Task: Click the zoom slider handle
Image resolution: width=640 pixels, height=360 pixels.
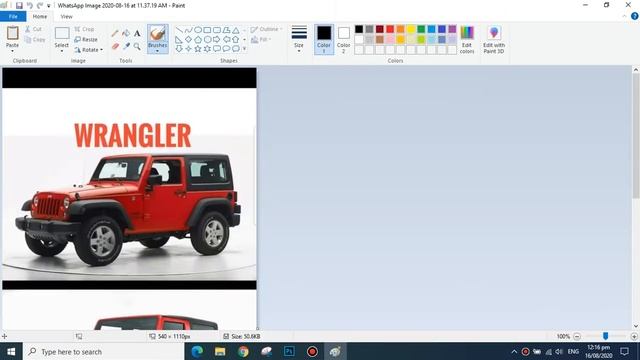Action: (605, 336)
